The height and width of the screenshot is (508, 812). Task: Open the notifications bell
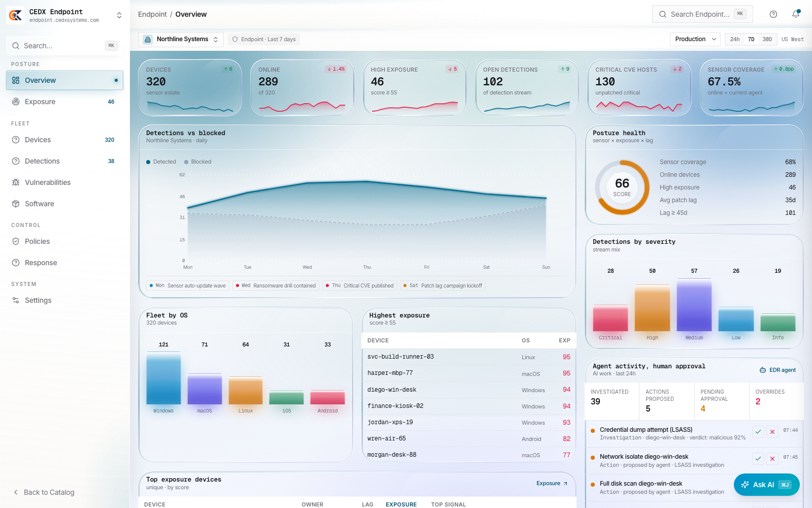[796, 14]
